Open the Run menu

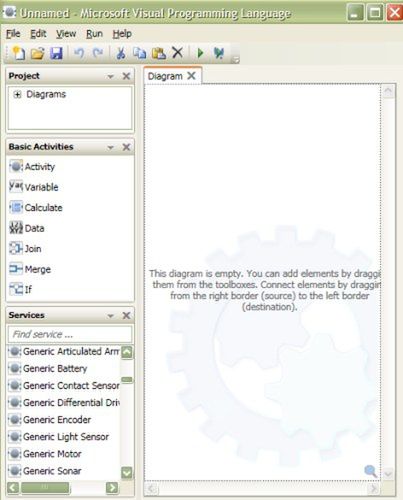(x=94, y=34)
